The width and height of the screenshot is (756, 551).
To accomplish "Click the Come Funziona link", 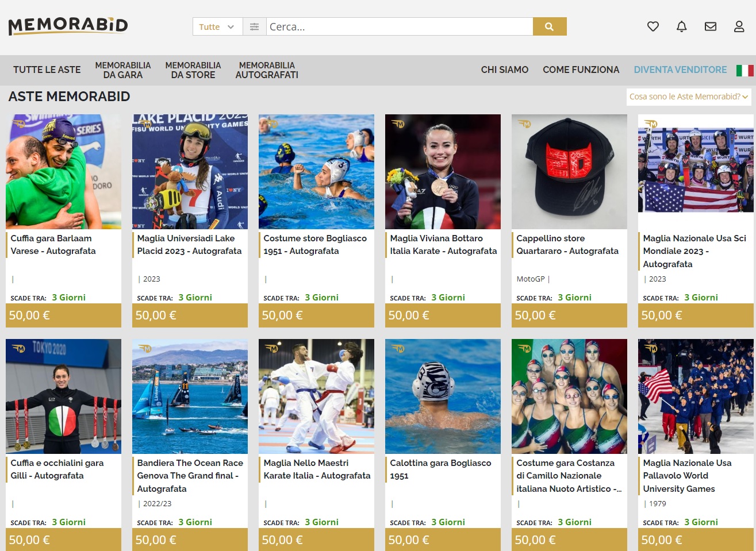I will click(x=581, y=70).
